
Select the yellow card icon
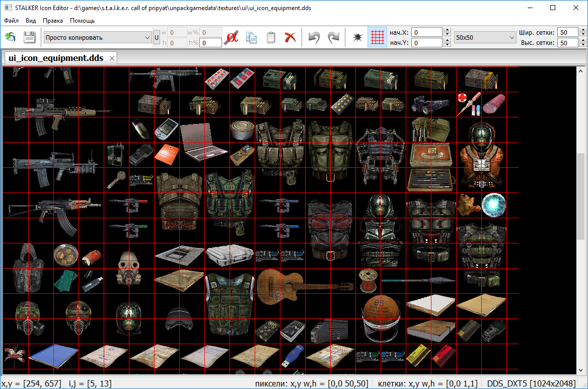point(417,356)
